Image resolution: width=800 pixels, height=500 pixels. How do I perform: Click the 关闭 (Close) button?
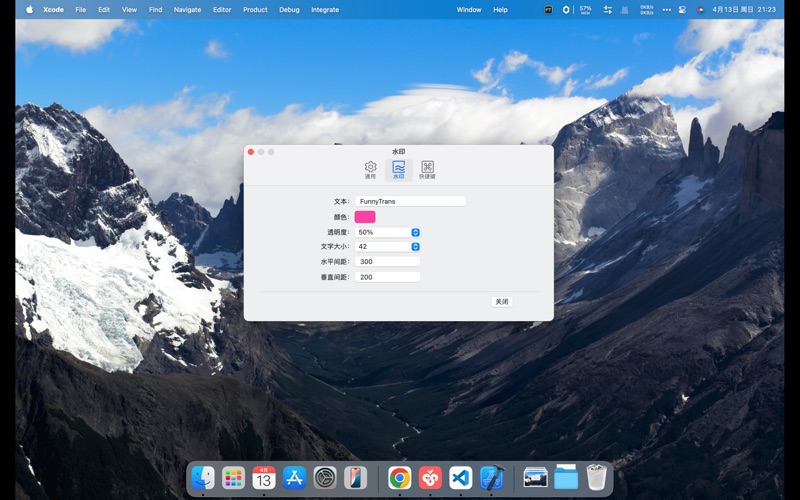502,301
